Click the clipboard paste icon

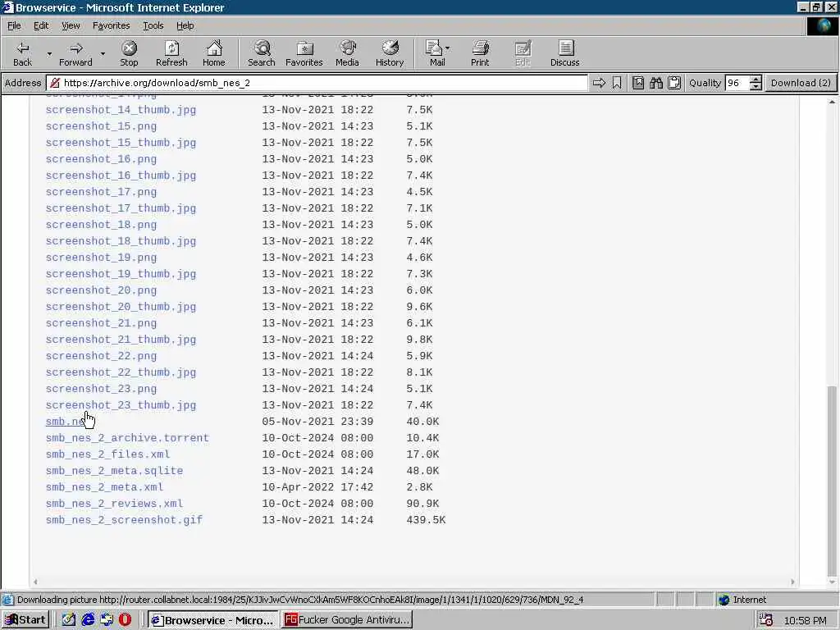(x=674, y=83)
